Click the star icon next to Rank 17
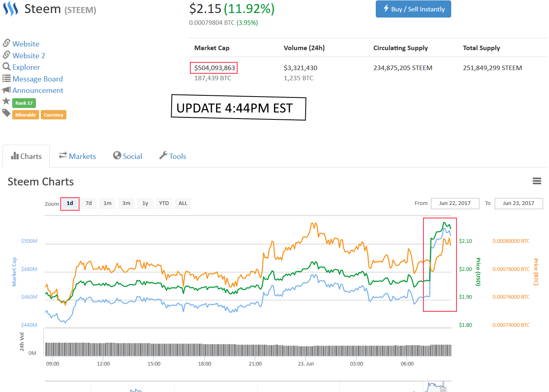The image size is (549, 392). coord(6,101)
